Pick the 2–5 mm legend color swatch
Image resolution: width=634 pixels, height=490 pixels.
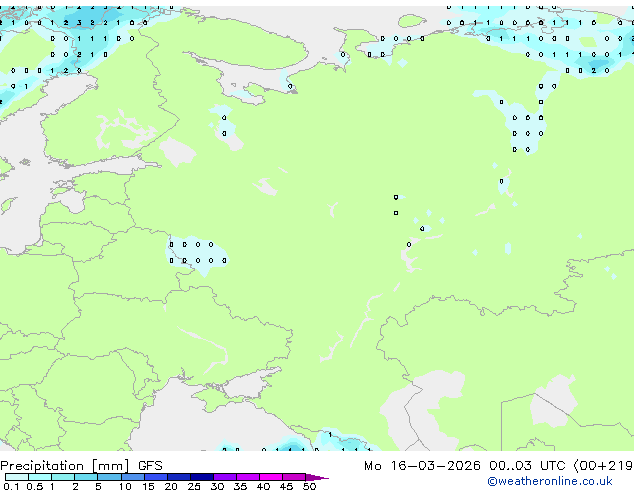pos(86,477)
